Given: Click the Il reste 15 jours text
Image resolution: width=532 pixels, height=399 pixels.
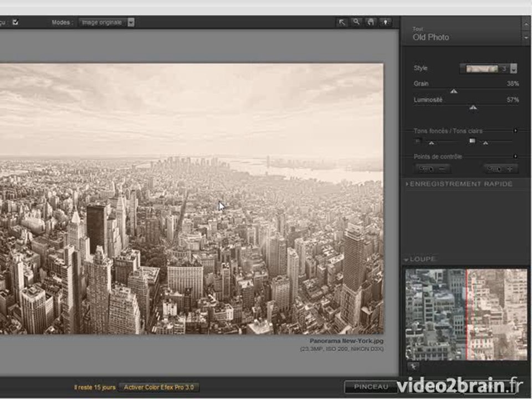Looking at the screenshot, I should coord(95,387).
